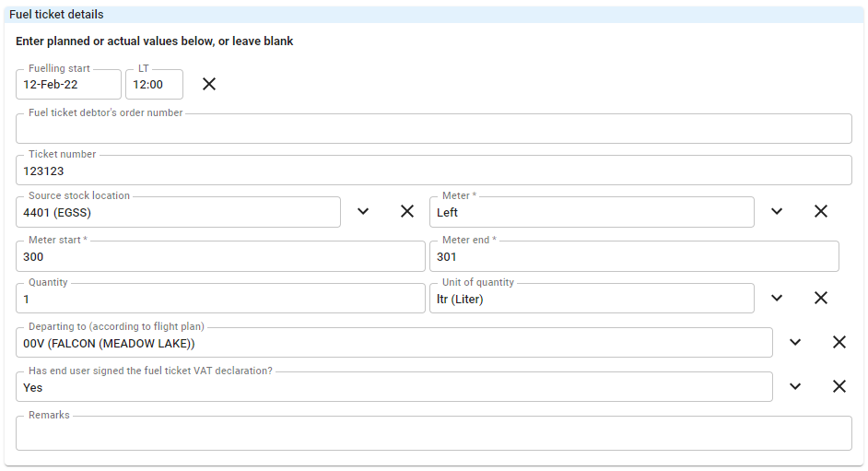This screenshot has width=868, height=471.
Task: Open the VAT declaration signed dropdown
Action: (x=795, y=386)
